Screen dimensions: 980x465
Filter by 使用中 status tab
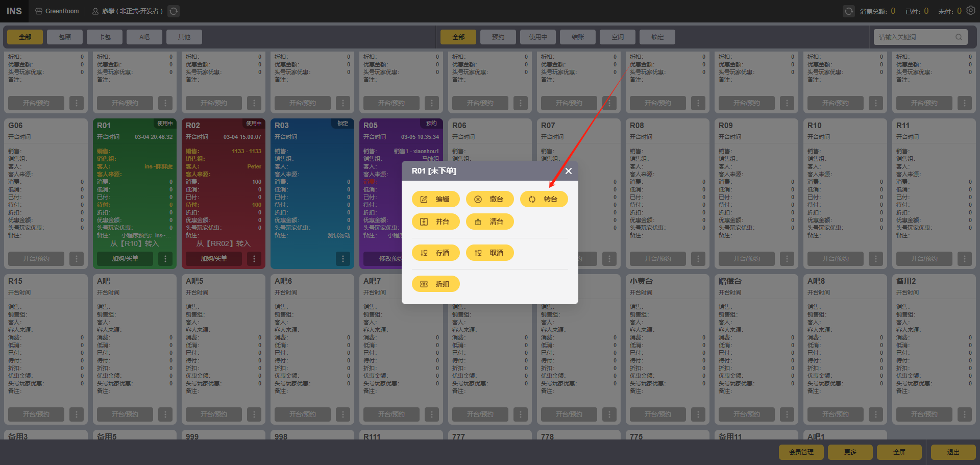538,37
